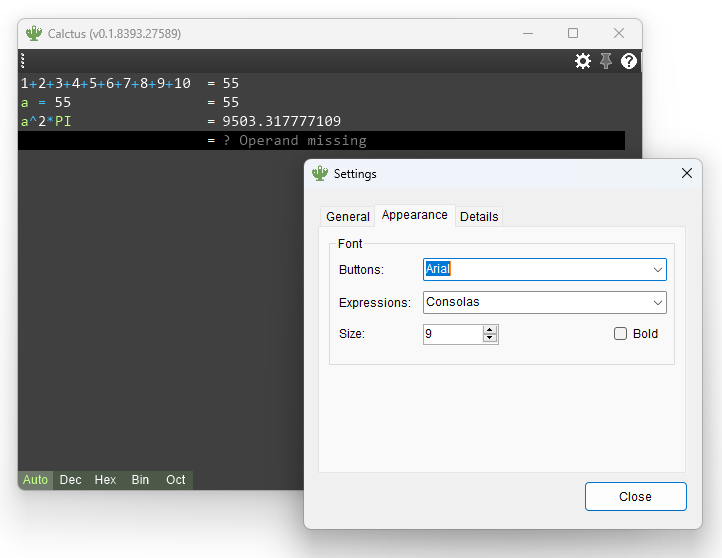Image resolution: width=722 pixels, height=558 pixels.
Task: Switch to Oct radix mode
Action: [175, 480]
